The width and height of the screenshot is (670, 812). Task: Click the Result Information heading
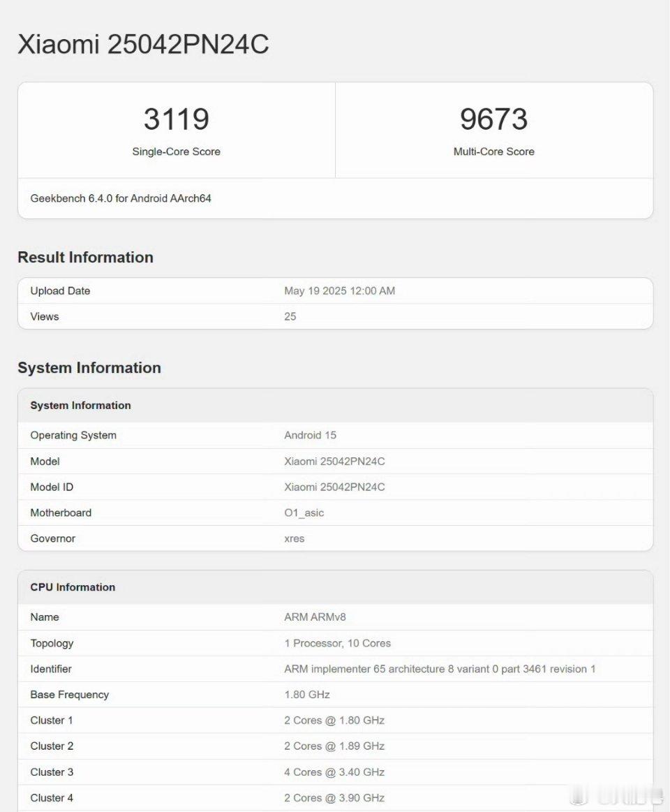pyautogui.click(x=85, y=258)
